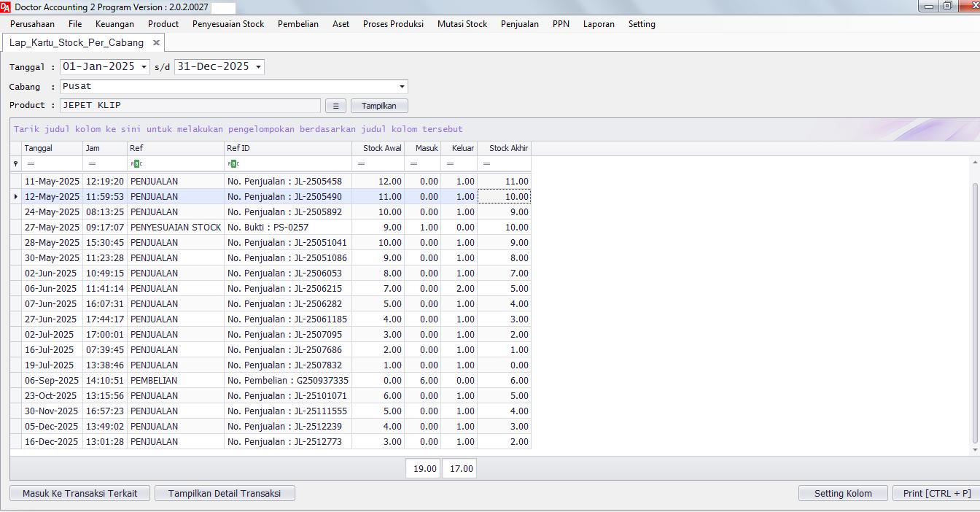Image resolution: width=980 pixels, height=512 pixels.
Task: Click the equals filter icon under Masuk column
Action: pyautogui.click(x=413, y=164)
